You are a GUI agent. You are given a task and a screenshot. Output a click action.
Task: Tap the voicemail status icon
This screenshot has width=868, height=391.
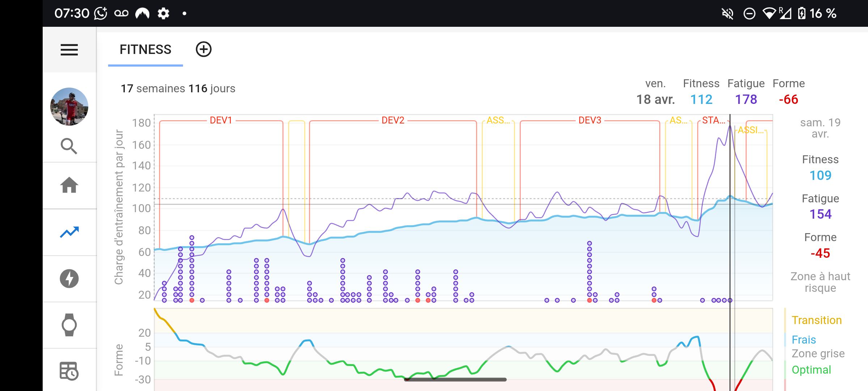[121, 13]
